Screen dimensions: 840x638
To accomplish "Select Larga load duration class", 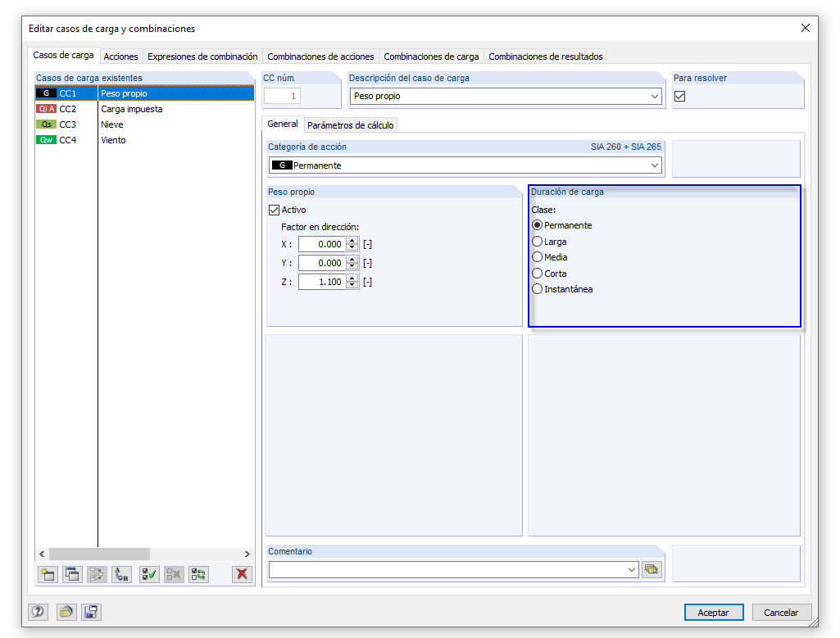I will [538, 242].
